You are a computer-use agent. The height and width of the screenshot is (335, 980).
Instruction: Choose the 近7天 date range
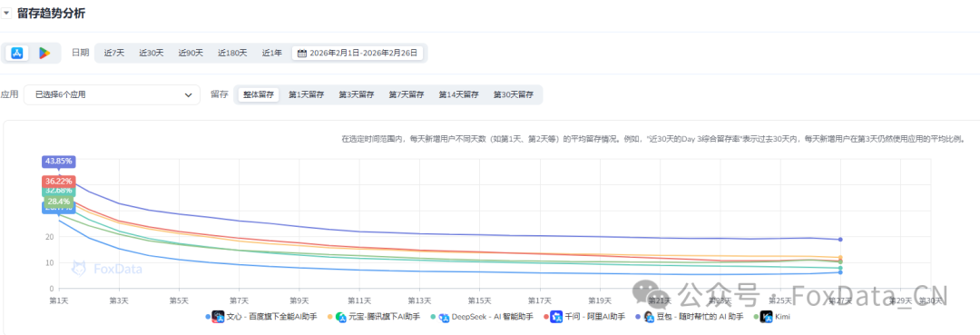114,54
